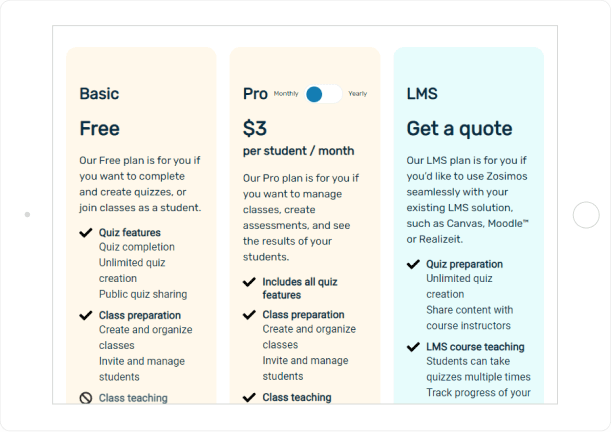Click the Public quiz sharing feature text
The image size is (611, 432).
(x=143, y=294)
